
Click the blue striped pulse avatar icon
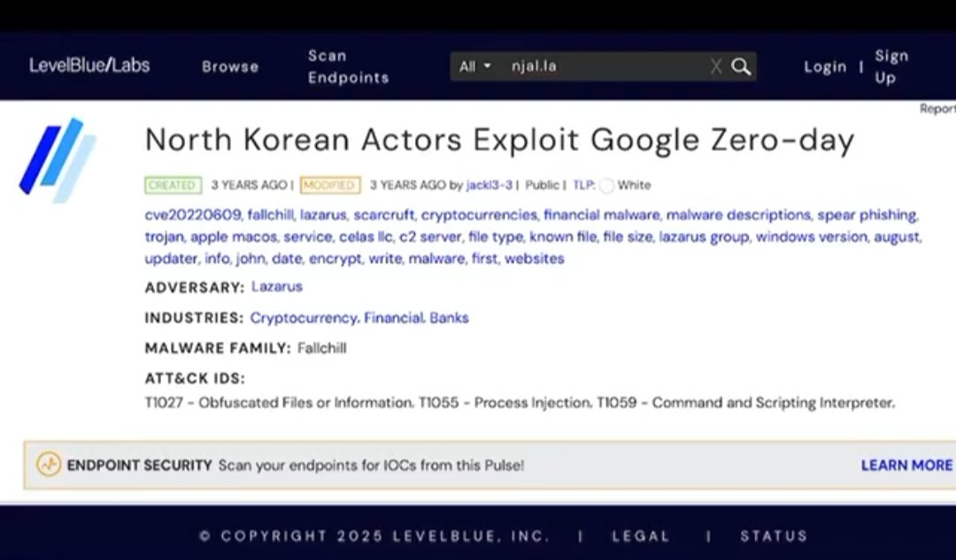click(x=58, y=160)
